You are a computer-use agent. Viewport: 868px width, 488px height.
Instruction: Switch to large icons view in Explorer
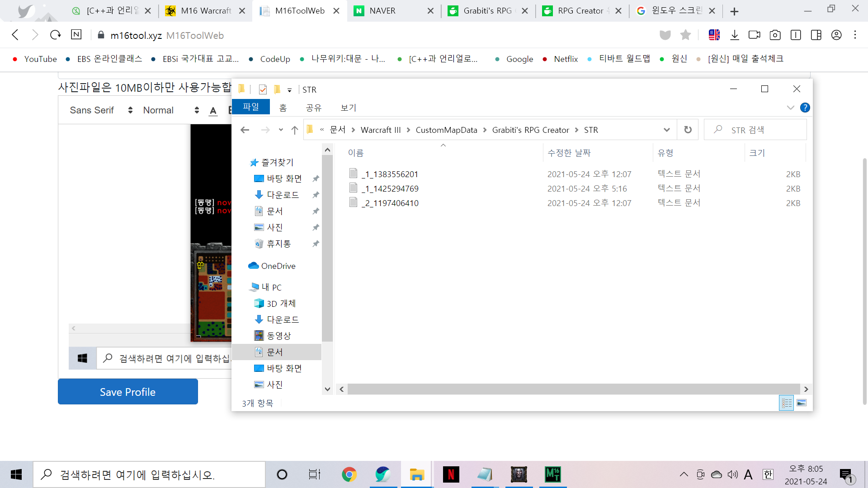point(802,403)
